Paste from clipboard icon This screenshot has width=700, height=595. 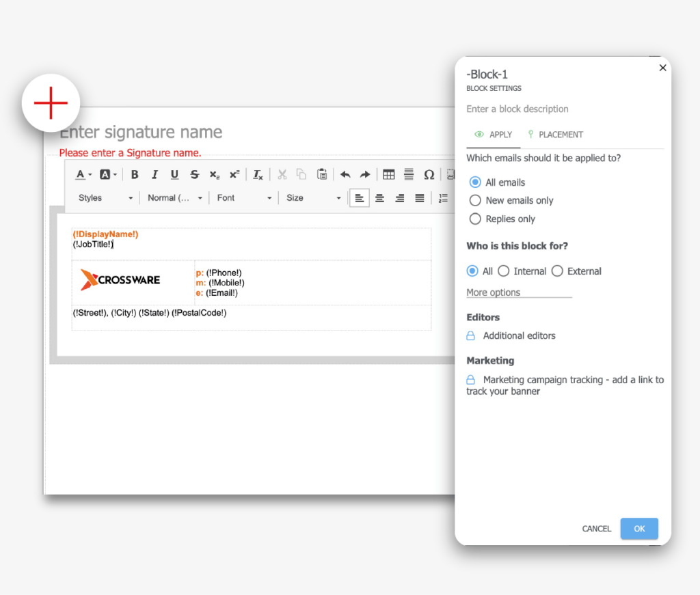(x=322, y=175)
